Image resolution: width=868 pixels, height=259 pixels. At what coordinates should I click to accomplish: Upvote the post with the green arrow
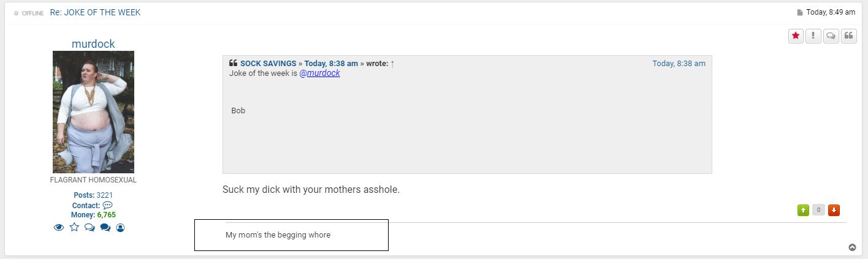coord(803,211)
